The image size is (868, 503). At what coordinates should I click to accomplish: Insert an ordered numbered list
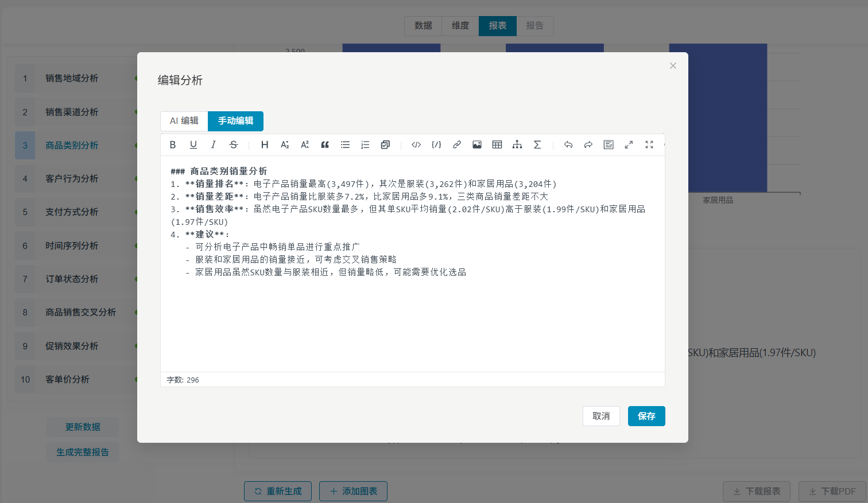tap(365, 145)
